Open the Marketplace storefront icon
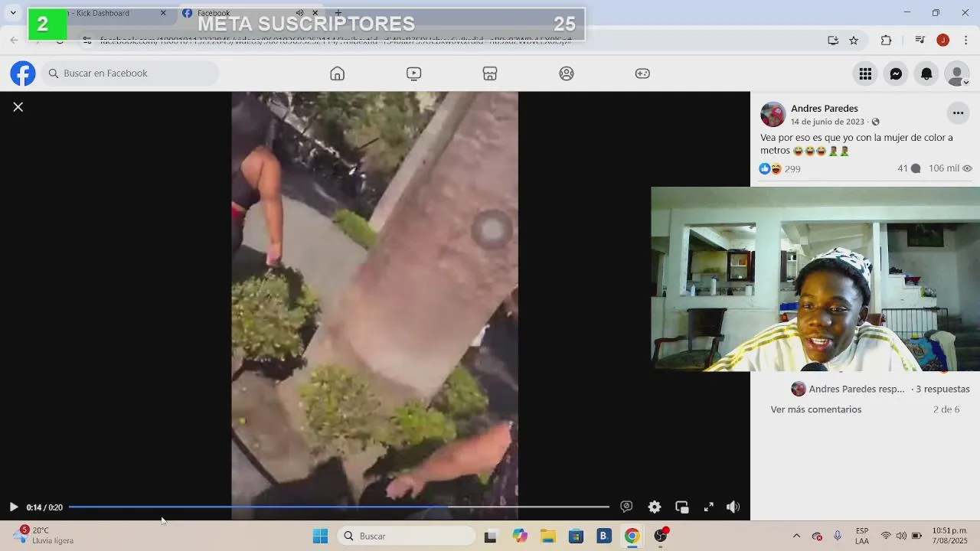This screenshot has height=551, width=980. [490, 73]
